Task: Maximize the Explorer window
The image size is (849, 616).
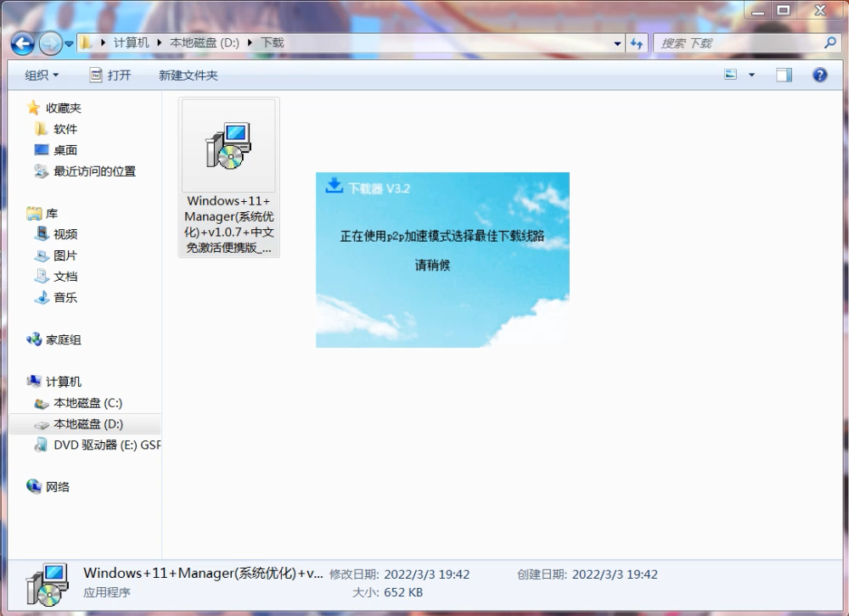Action: coord(784,9)
